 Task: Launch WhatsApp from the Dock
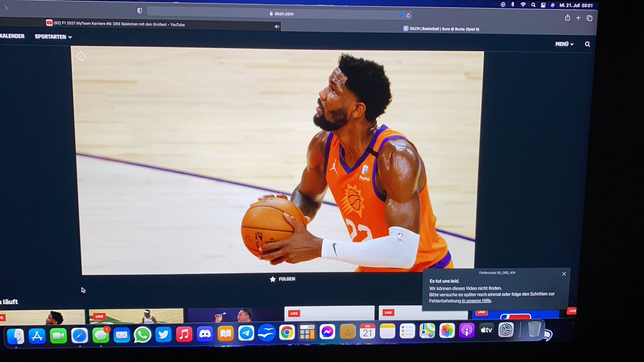pyautogui.click(x=142, y=335)
